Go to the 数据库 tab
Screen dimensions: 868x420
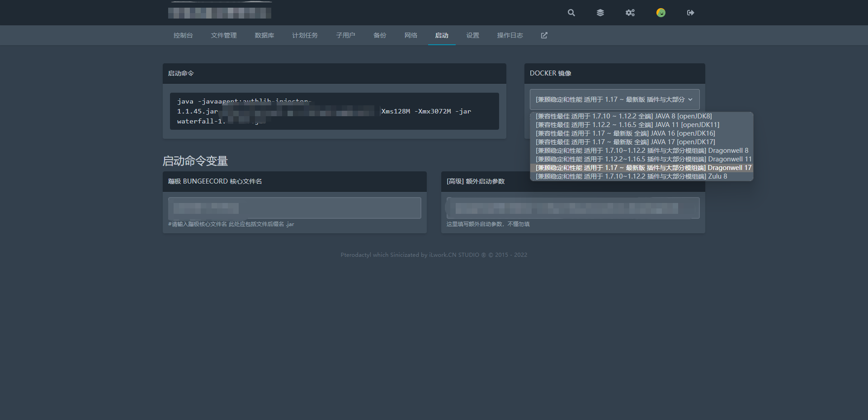point(264,35)
